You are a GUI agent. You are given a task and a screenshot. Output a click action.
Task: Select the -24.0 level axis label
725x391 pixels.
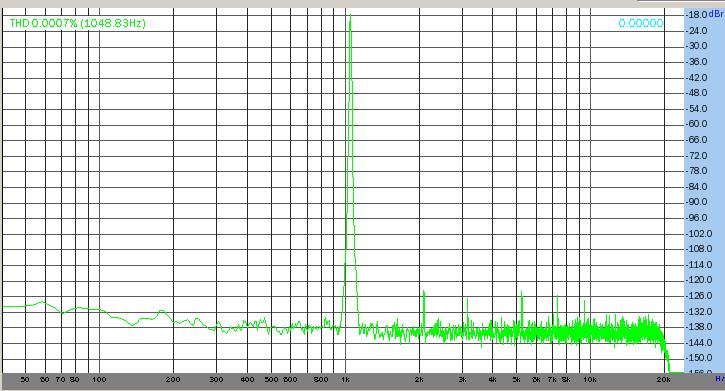pyautogui.click(x=696, y=31)
